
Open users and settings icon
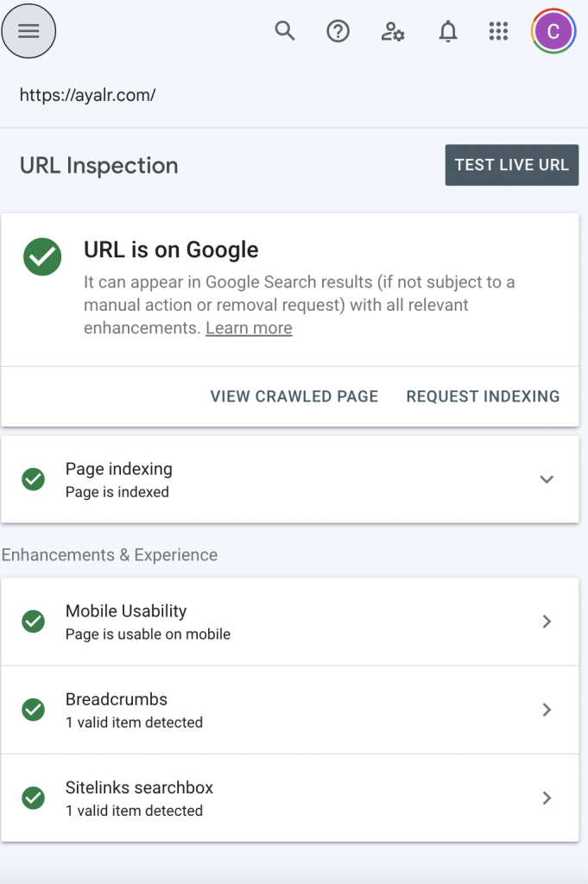392,32
